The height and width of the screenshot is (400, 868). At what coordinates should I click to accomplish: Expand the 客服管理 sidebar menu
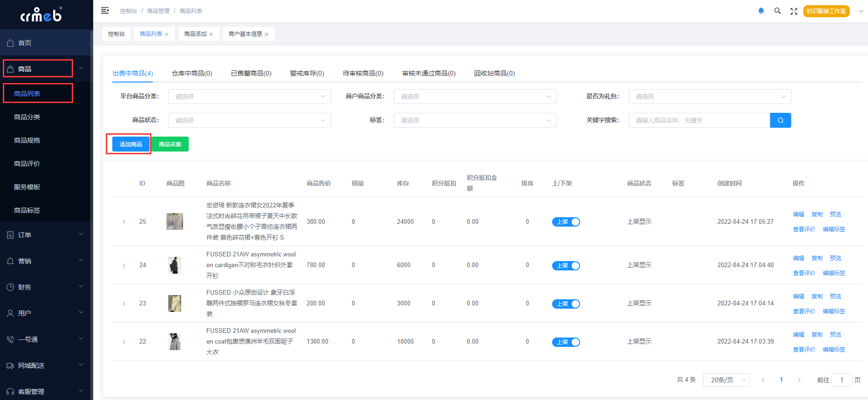pos(45,392)
